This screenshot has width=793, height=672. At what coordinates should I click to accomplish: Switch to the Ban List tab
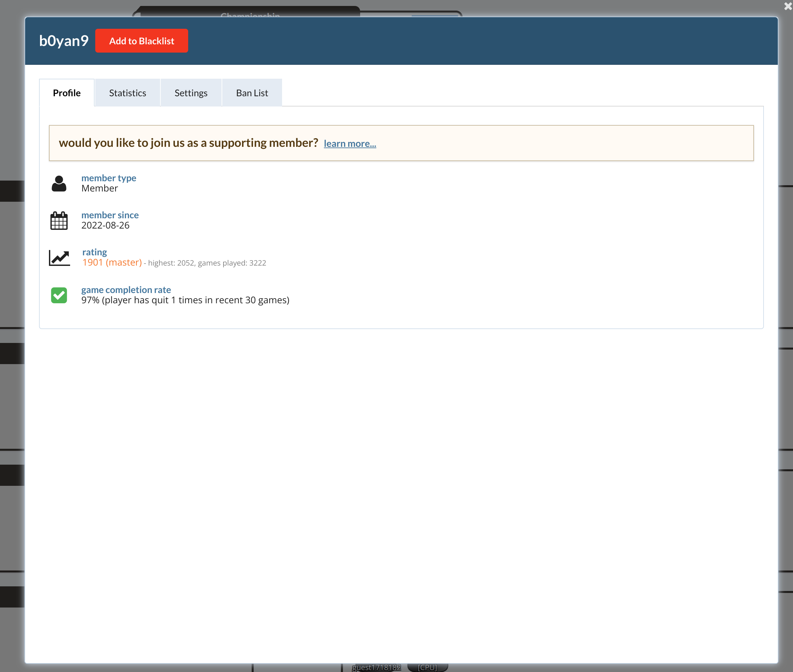coord(252,93)
